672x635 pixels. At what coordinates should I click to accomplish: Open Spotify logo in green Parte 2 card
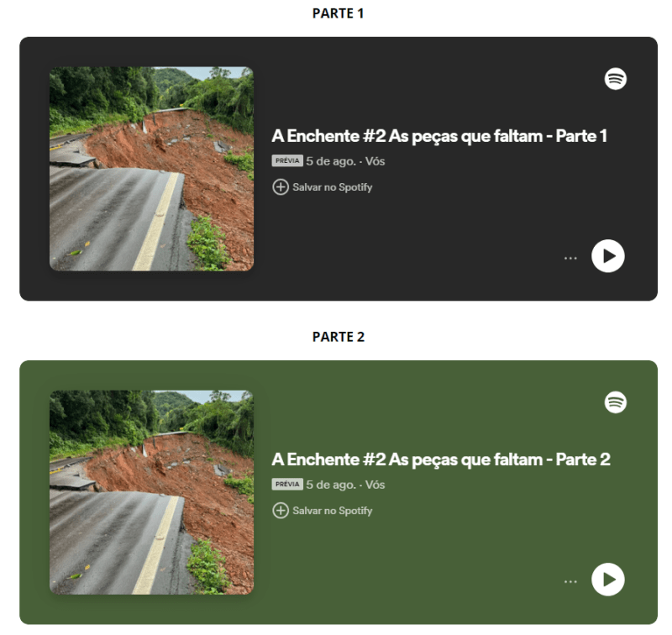(x=616, y=402)
